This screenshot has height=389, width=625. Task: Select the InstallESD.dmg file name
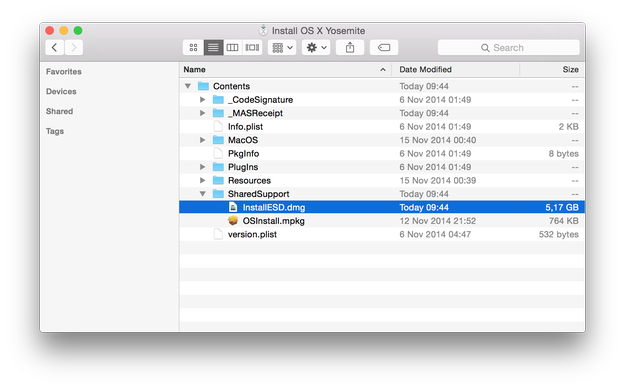click(274, 207)
